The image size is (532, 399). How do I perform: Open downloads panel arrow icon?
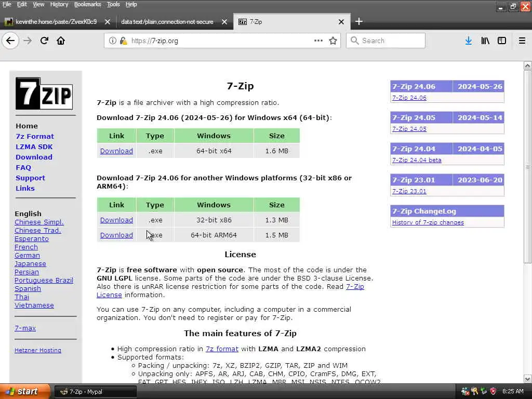click(x=468, y=41)
